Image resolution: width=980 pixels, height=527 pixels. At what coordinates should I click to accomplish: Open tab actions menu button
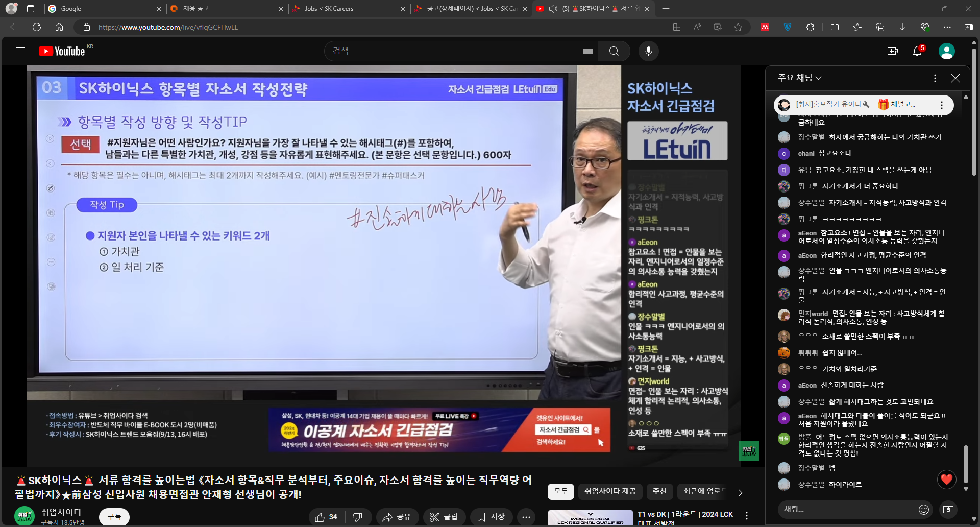click(x=31, y=9)
